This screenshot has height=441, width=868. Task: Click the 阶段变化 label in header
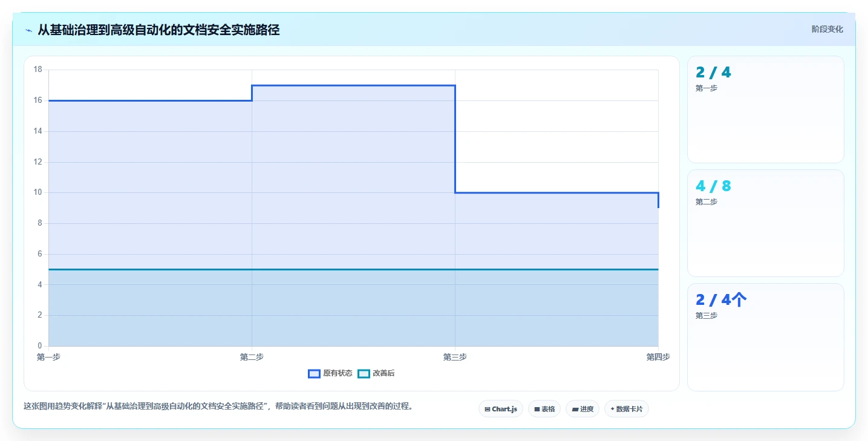(827, 29)
